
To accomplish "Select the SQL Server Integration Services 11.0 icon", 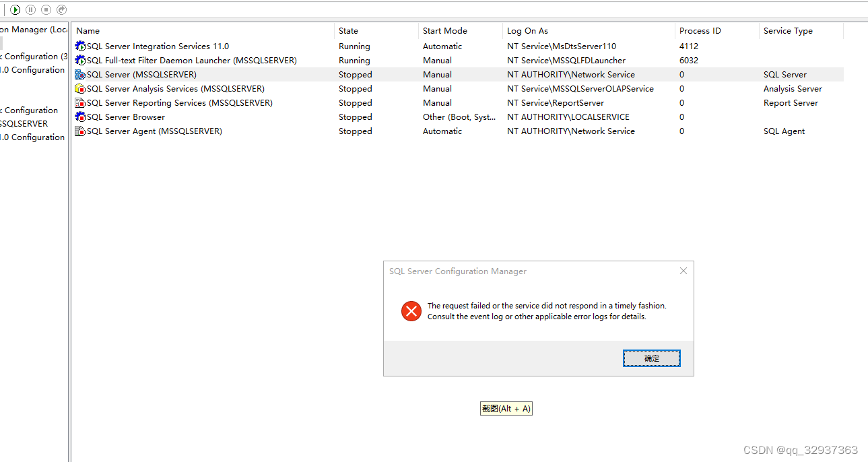I will coord(79,46).
